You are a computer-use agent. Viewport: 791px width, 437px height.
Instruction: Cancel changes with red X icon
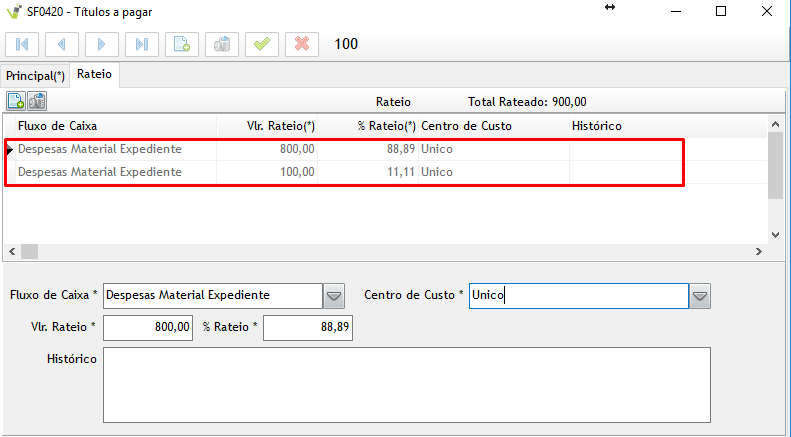302,44
